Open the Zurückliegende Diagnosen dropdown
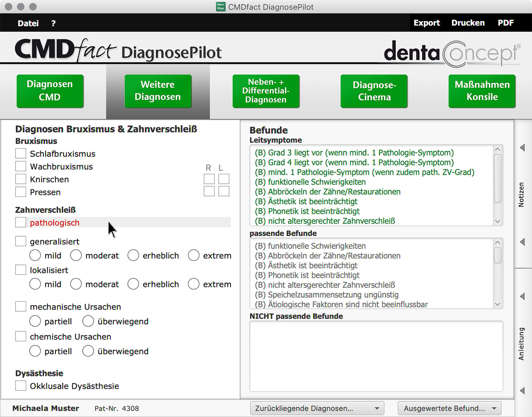Image resolution: width=532 pixels, height=417 pixels. pyautogui.click(x=317, y=408)
